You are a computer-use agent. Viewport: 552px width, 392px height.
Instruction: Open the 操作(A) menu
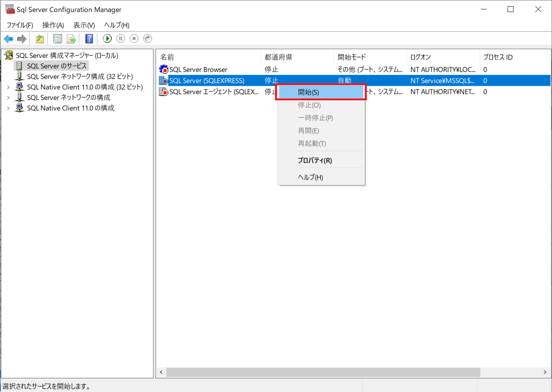pyautogui.click(x=53, y=25)
